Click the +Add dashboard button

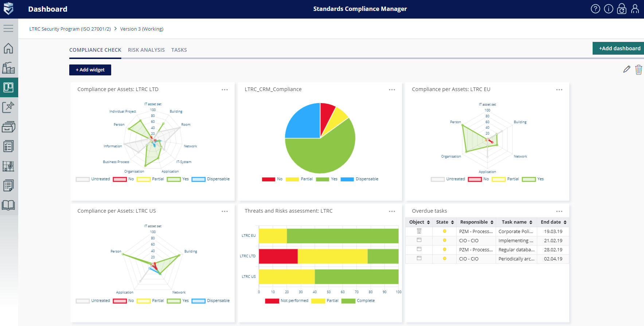click(618, 48)
